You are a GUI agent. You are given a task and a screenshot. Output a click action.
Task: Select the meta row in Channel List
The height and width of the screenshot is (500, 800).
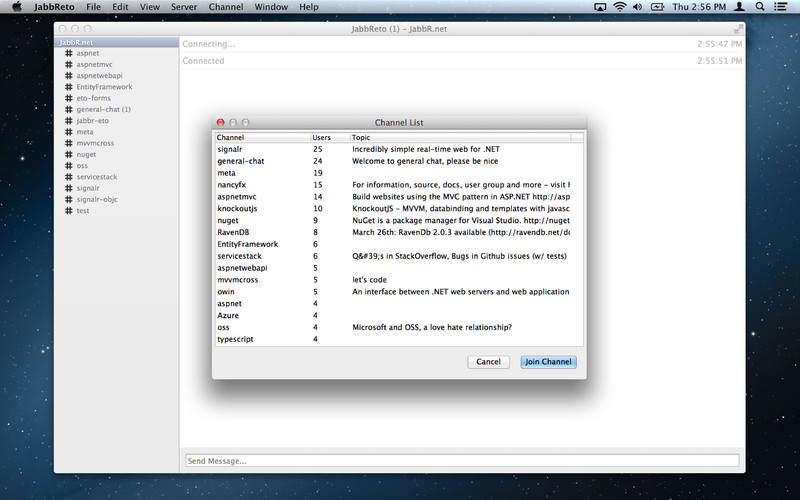399,173
